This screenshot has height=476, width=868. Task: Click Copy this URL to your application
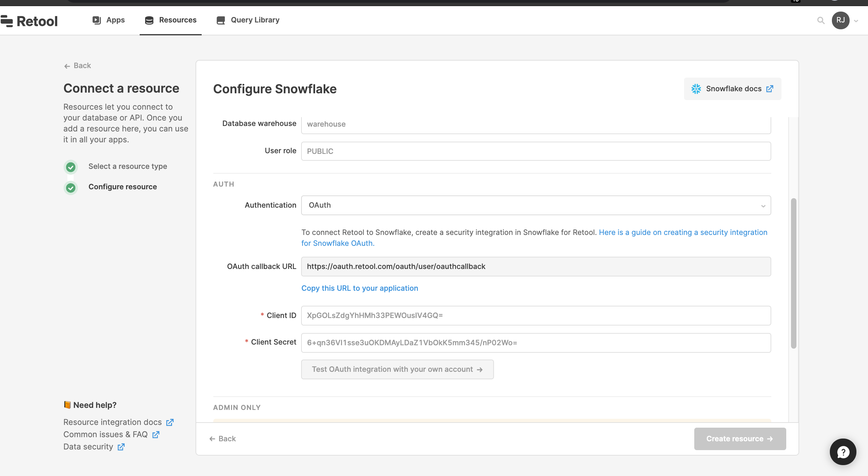(x=359, y=288)
